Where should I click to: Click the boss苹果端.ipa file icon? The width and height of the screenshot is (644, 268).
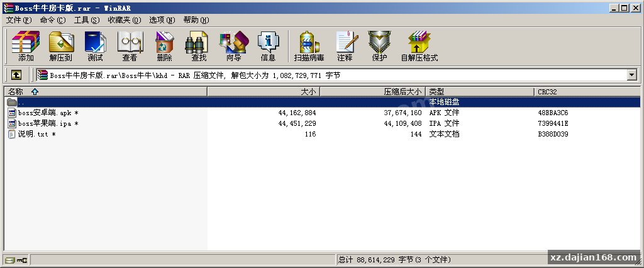click(x=12, y=123)
